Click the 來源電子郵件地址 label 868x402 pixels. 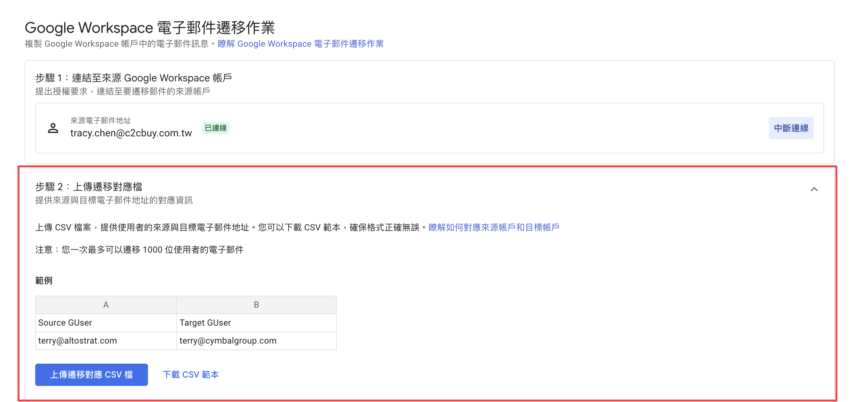click(100, 120)
